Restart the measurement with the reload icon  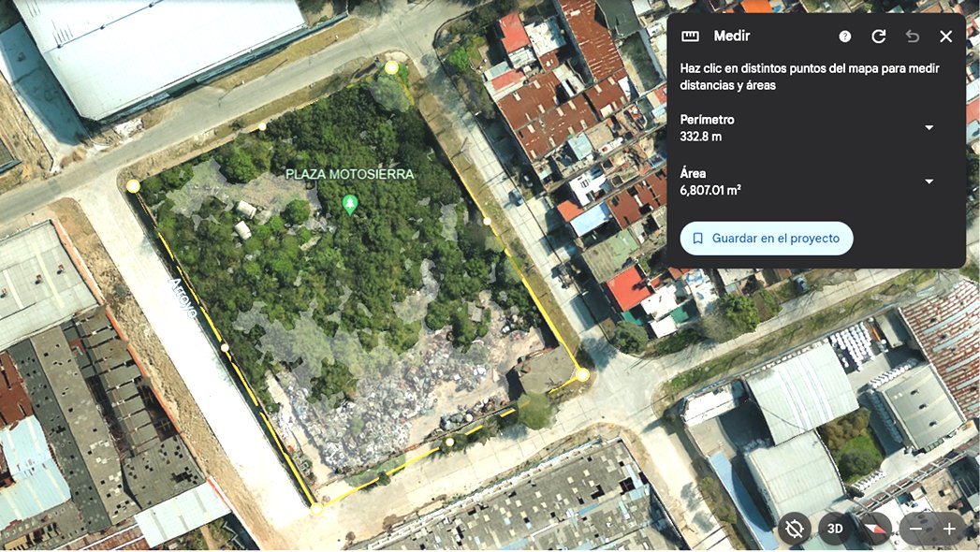tap(878, 36)
